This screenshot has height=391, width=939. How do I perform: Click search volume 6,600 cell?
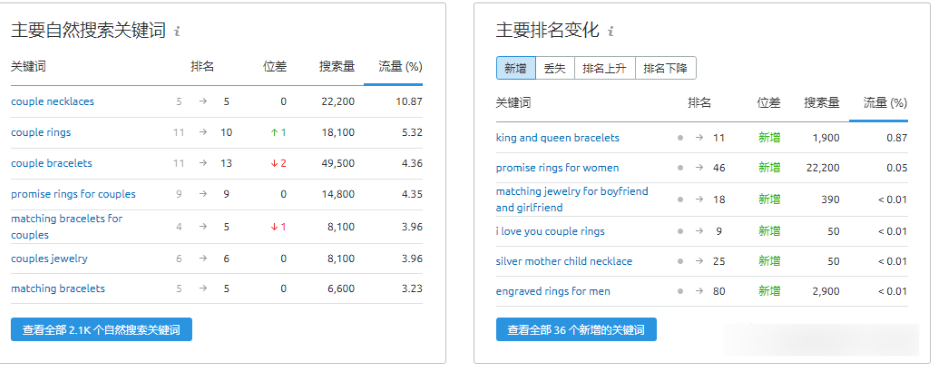(340, 289)
